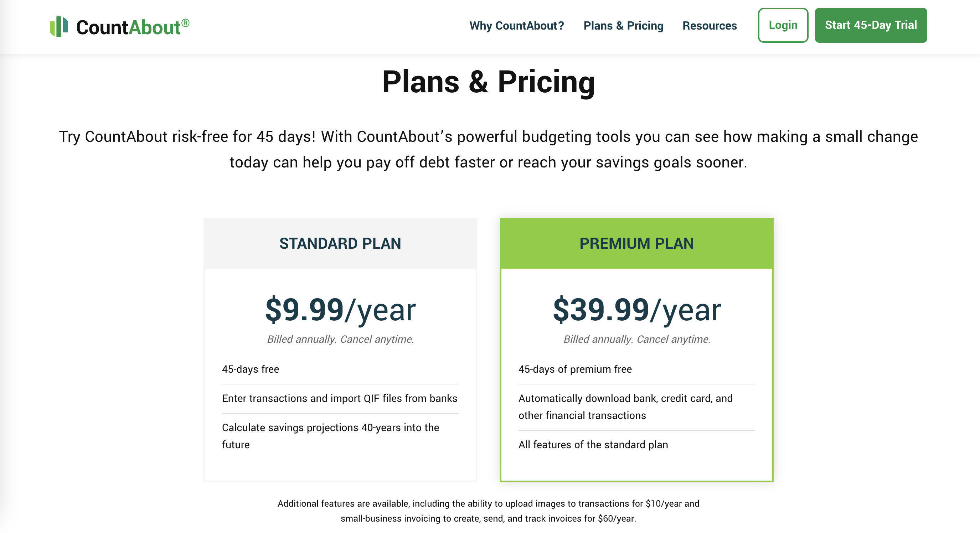Click billing note under the $39.99 price
Image resolution: width=980 pixels, height=533 pixels.
[x=636, y=339]
